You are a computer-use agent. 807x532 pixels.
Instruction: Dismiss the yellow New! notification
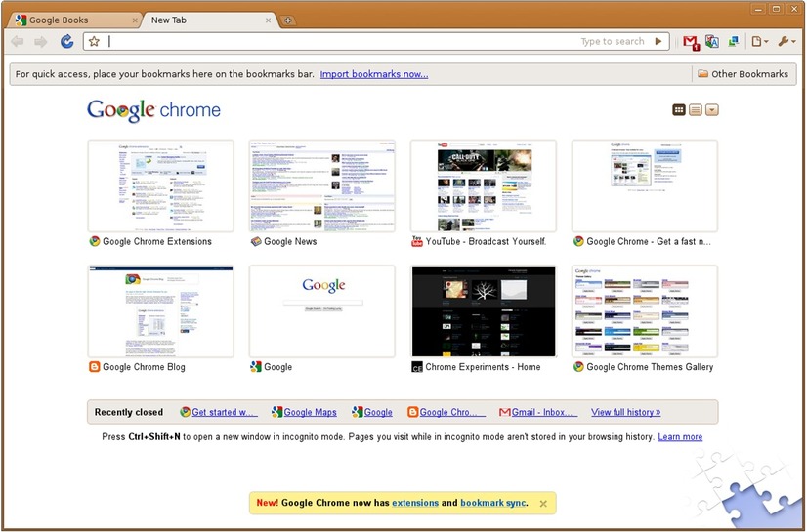click(543, 504)
